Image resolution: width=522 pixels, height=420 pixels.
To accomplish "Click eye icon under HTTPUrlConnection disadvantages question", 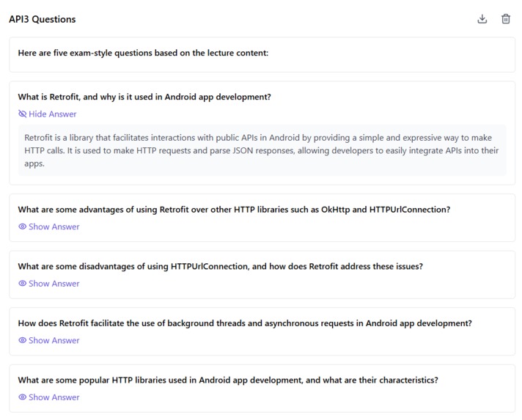I will point(23,284).
